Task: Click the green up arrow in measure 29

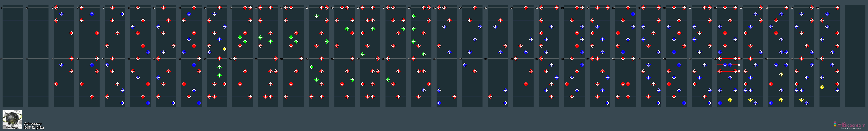Action: coord(373,29)
